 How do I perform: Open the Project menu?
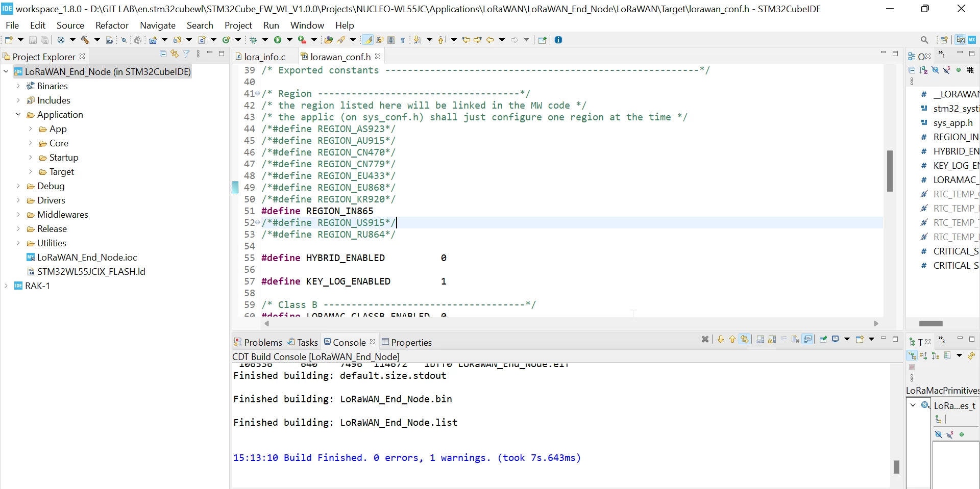(238, 25)
